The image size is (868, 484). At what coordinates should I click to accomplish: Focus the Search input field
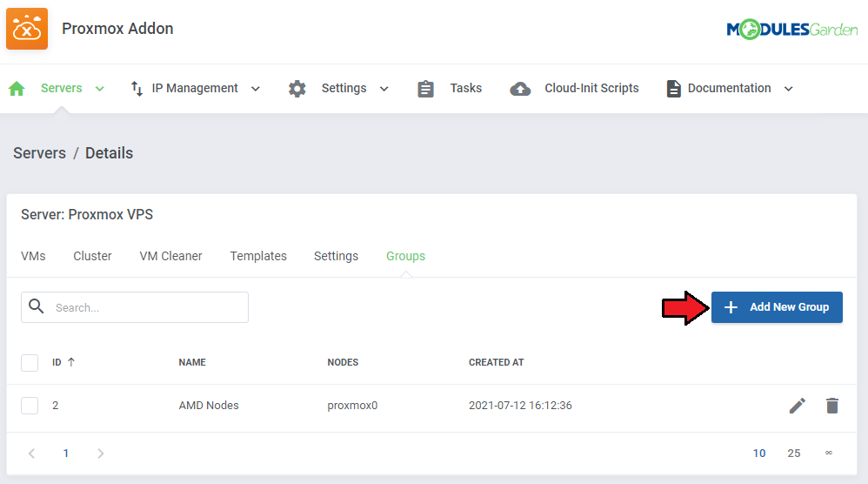click(135, 307)
